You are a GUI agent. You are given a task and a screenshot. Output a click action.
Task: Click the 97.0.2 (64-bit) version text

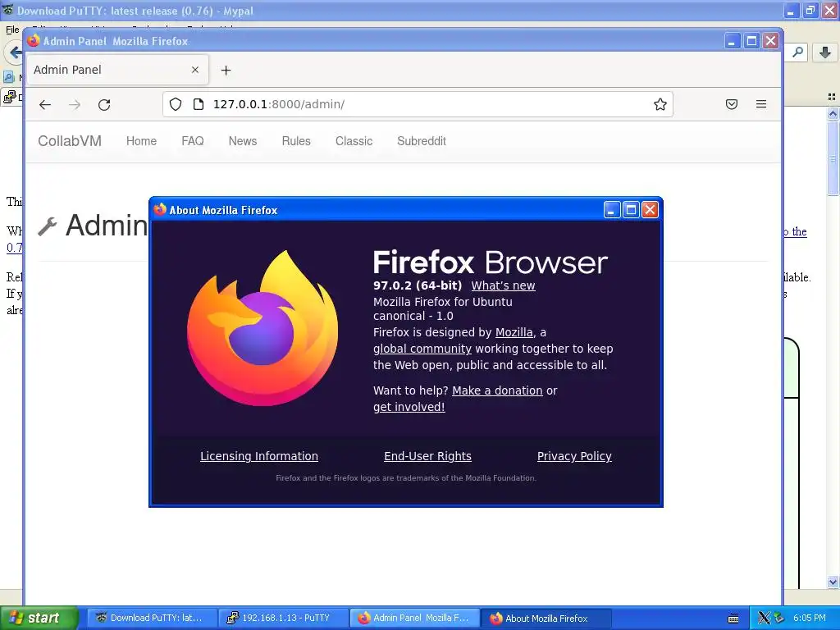tap(418, 285)
